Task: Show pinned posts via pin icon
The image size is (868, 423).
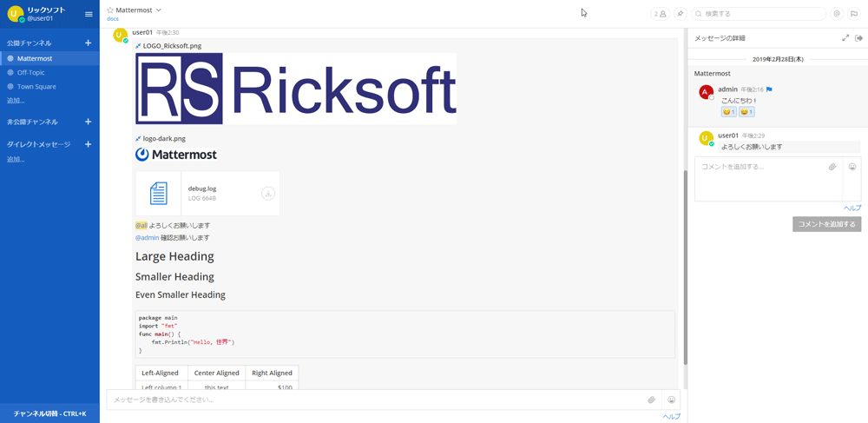Action: click(x=681, y=14)
